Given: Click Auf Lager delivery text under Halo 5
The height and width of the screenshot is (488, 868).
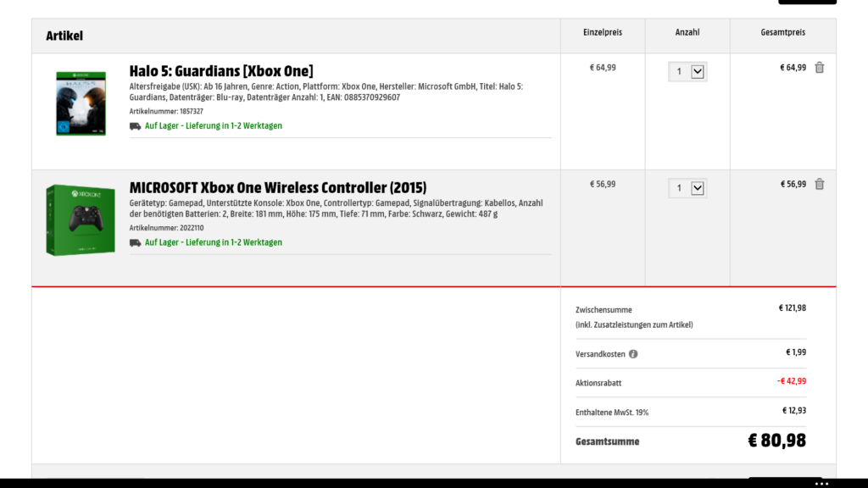Looking at the screenshot, I should point(212,125).
